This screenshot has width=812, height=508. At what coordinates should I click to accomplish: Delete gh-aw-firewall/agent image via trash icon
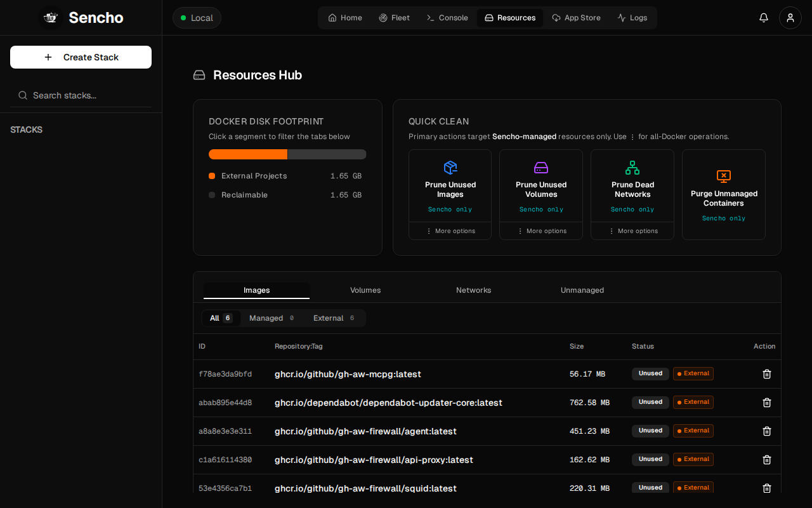click(x=767, y=431)
